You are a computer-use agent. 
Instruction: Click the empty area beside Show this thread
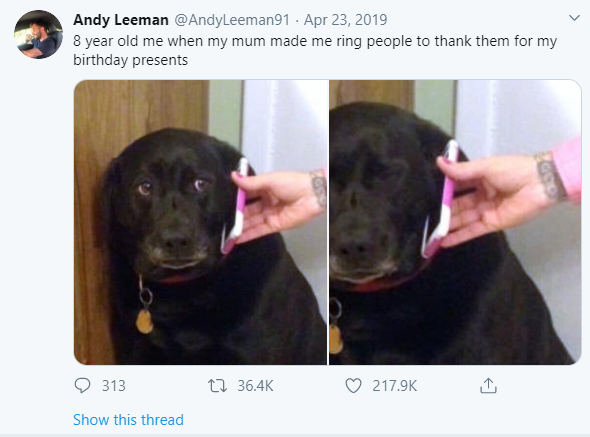(x=376, y=420)
